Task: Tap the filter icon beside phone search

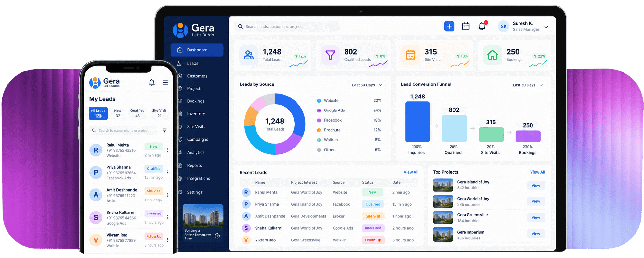Action: (x=165, y=130)
